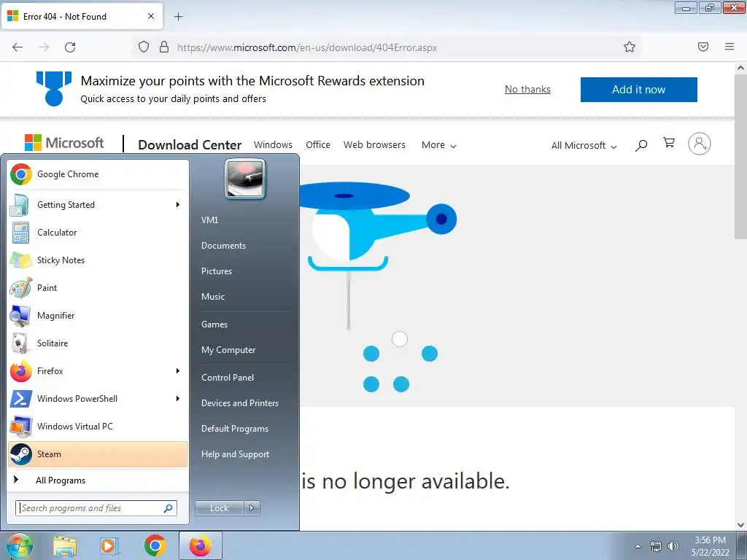
Task: Click the sign-in account avatar
Action: click(700, 144)
